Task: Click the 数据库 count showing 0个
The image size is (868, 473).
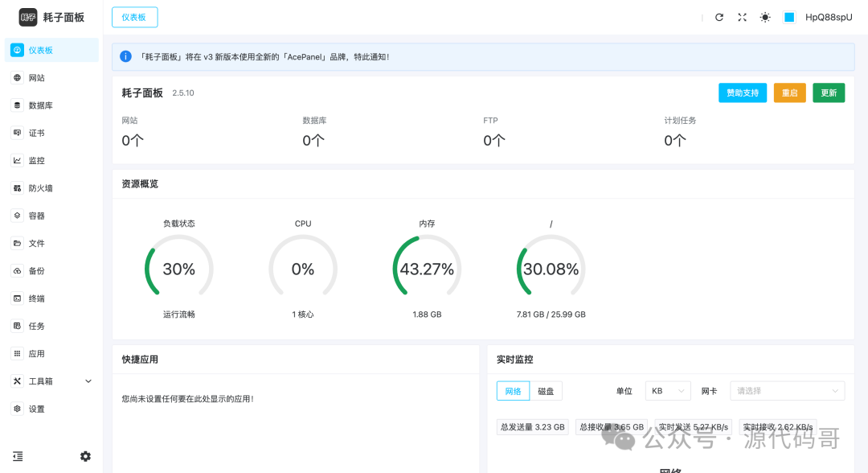Action: pyautogui.click(x=313, y=141)
